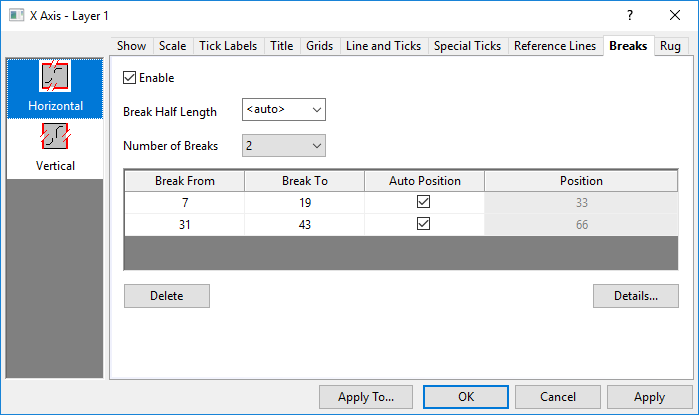Viewport: 699px width, 415px height.
Task: Click the Position column header
Action: 581,181
